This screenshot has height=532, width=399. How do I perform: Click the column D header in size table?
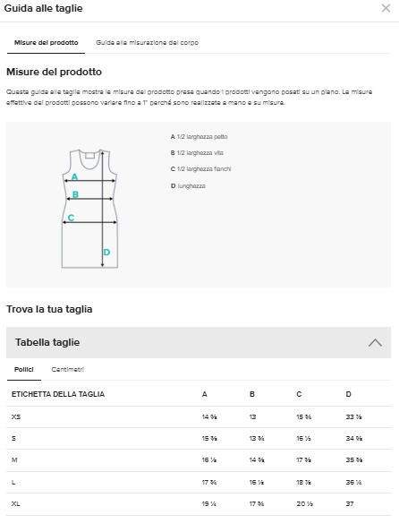[x=348, y=394]
